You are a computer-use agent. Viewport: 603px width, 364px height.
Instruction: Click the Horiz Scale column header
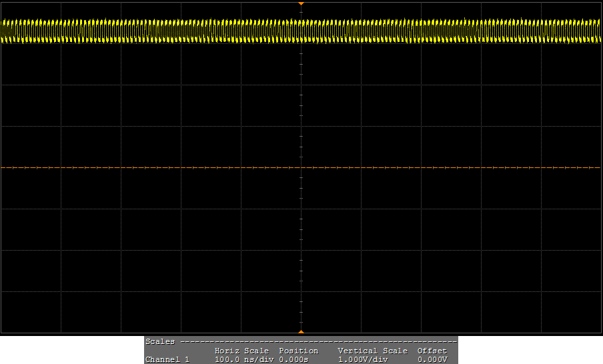click(241, 351)
